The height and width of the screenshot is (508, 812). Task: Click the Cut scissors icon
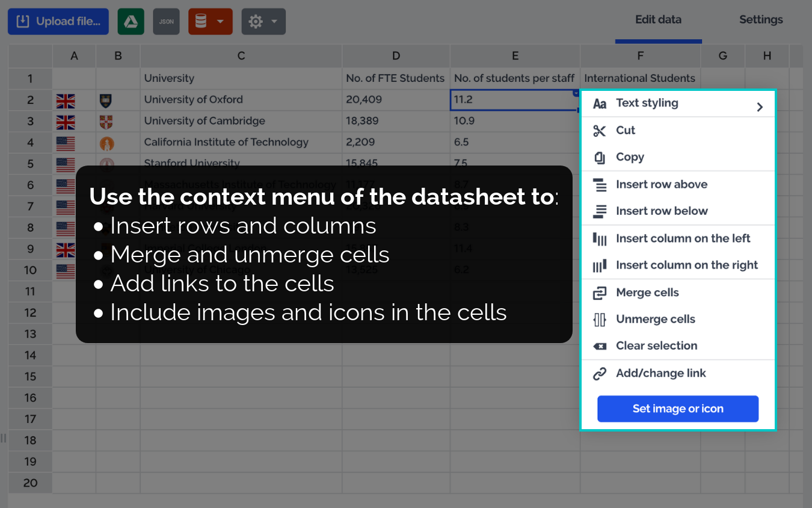(x=599, y=131)
